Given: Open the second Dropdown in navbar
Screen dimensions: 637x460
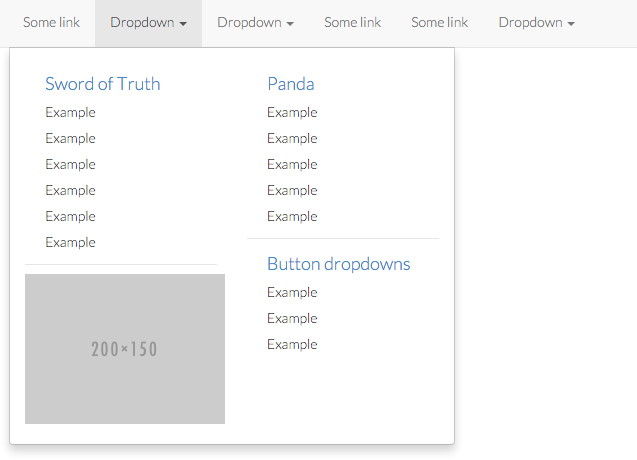Looking at the screenshot, I should (255, 23).
